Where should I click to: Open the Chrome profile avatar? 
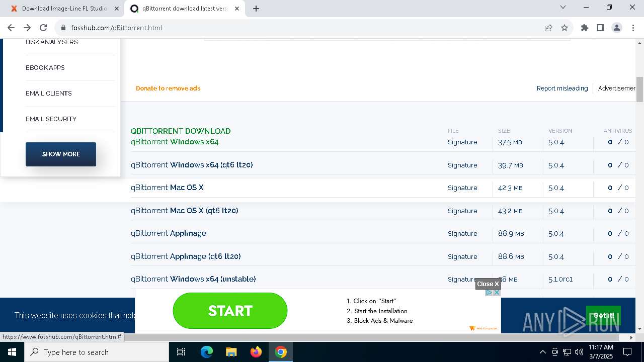[x=617, y=28]
